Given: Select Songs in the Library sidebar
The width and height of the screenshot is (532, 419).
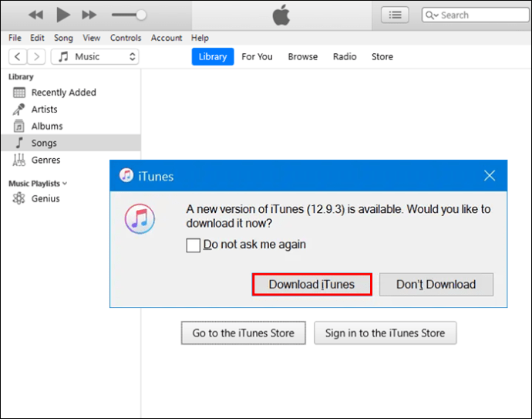Looking at the screenshot, I should 71,143.
